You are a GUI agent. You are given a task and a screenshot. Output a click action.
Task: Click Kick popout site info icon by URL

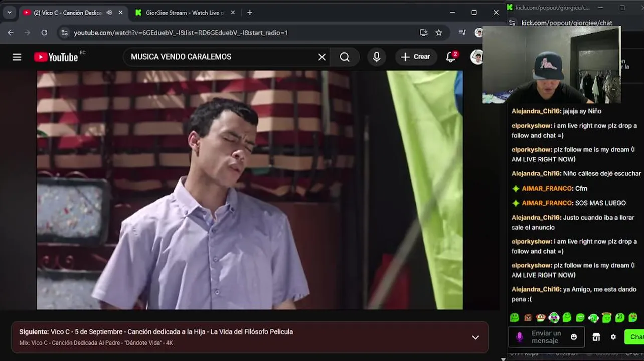[512, 23]
